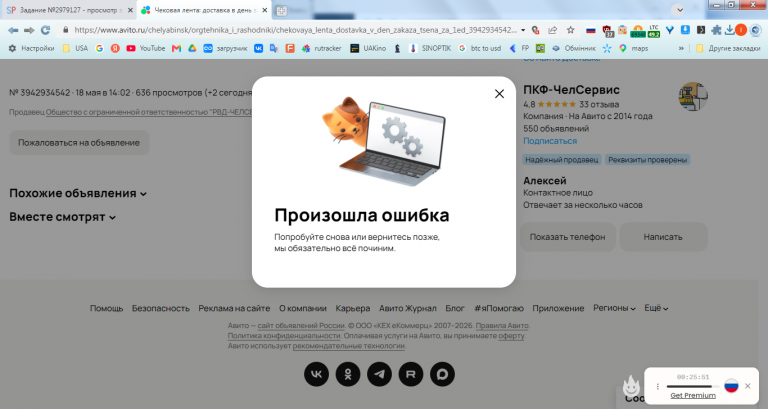This screenshot has width=768, height=409.
Task: Click the Подписаться link
Action: [550, 141]
